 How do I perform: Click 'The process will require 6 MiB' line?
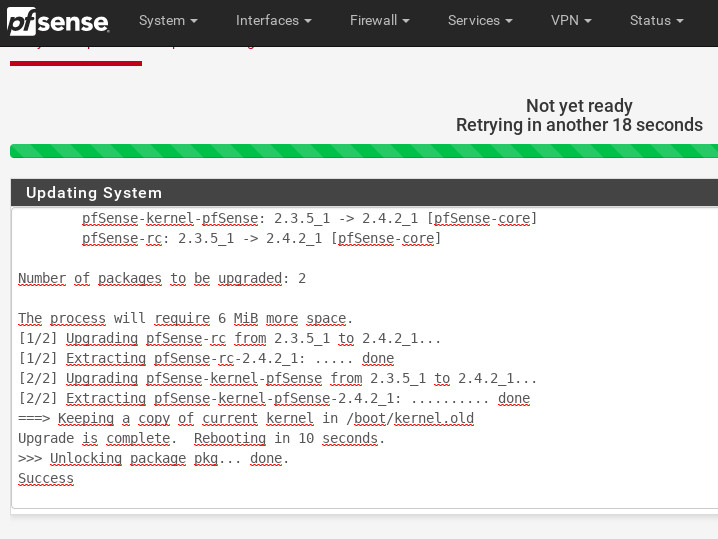click(x=186, y=319)
